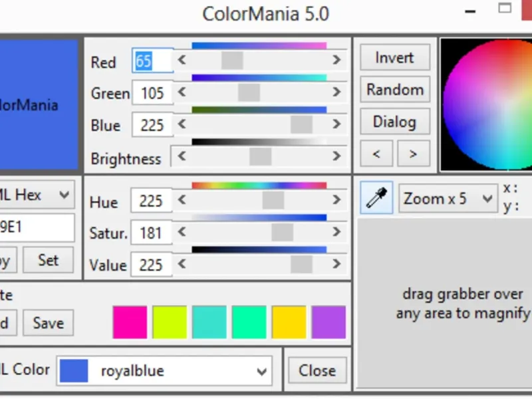Click the Value slider thumb

click(302, 264)
